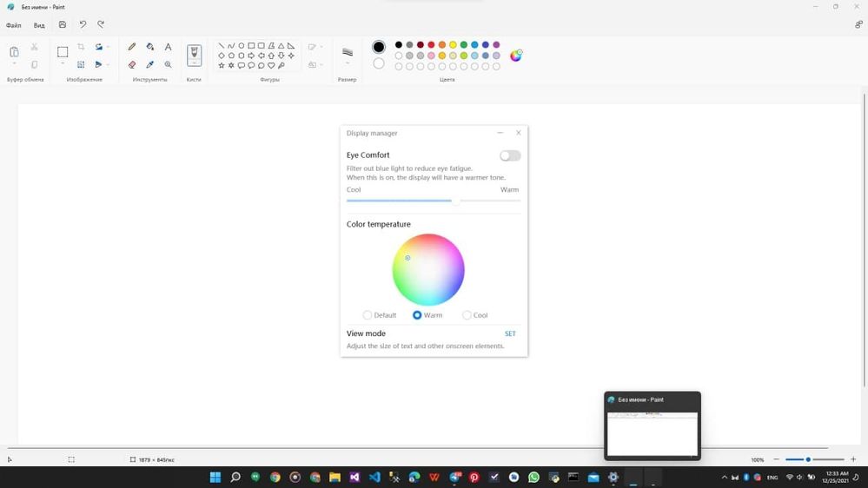Open the Windows Start button
868x488 pixels.
pos(215,477)
